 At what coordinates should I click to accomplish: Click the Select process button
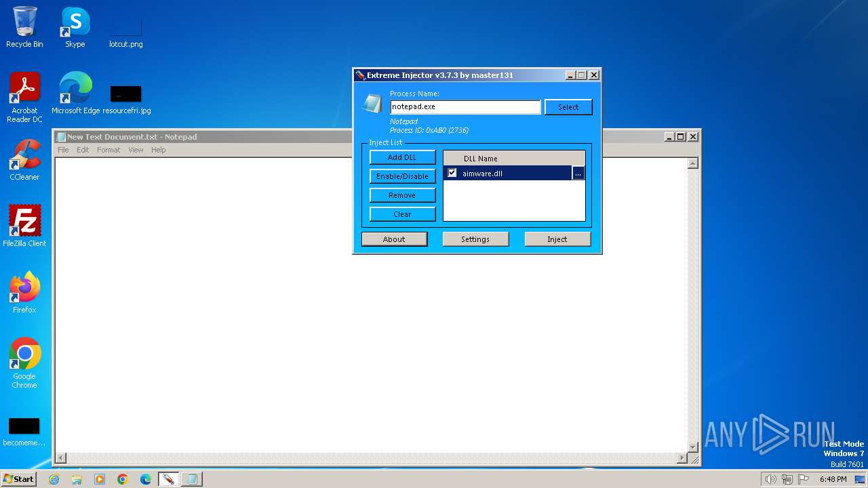pyautogui.click(x=568, y=107)
